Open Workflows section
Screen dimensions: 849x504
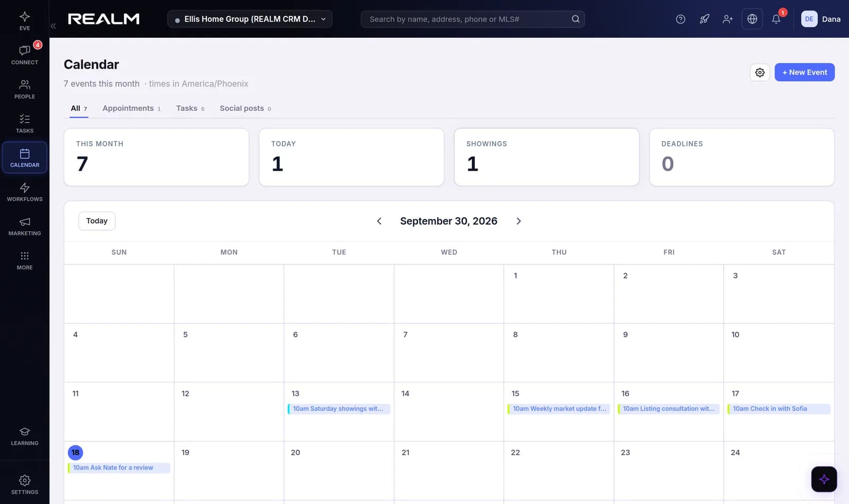[x=24, y=192]
